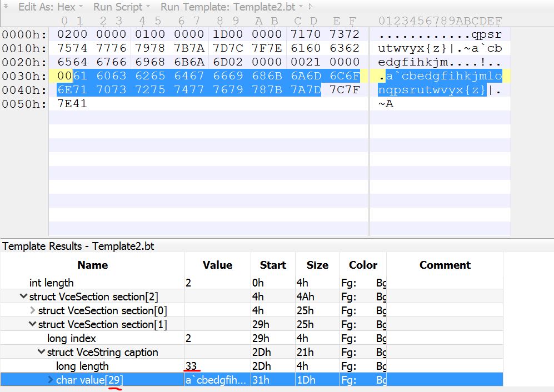Click the Template Results - Template2.bt title

point(78,246)
